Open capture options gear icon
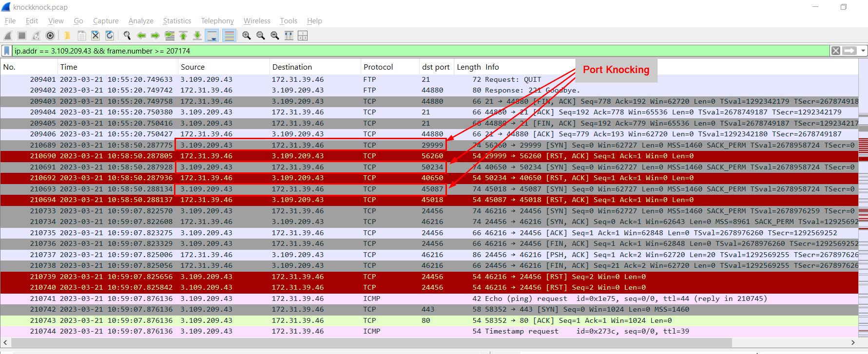The image size is (868, 354). [50, 36]
